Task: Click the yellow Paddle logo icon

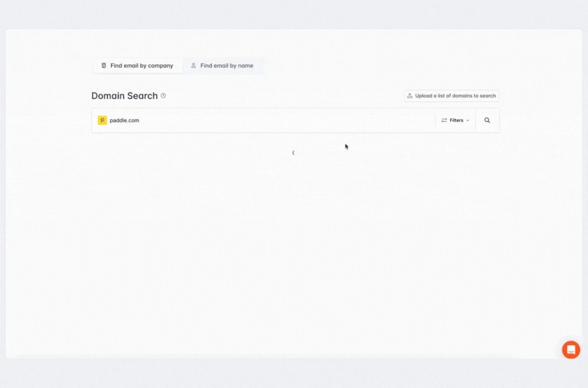Action: (102, 121)
